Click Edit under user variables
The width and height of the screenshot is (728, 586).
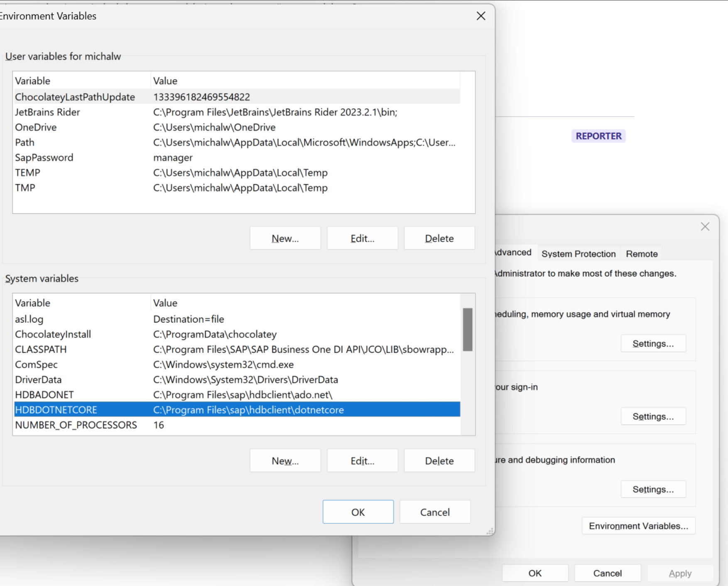[x=362, y=238]
